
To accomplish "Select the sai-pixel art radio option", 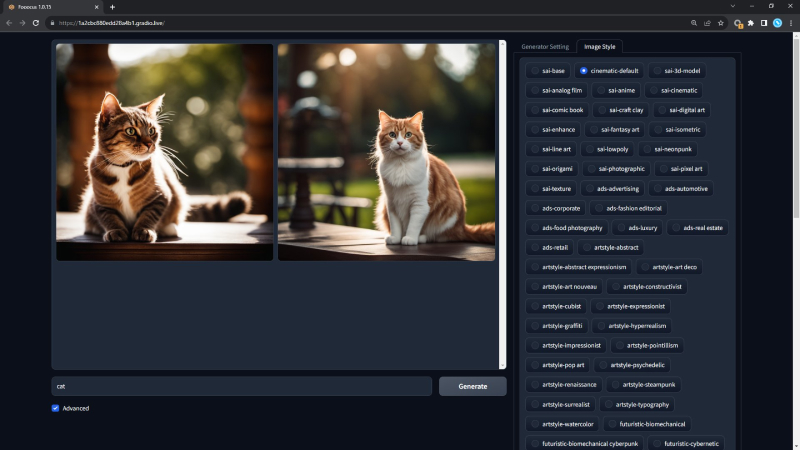I will click(x=663, y=169).
